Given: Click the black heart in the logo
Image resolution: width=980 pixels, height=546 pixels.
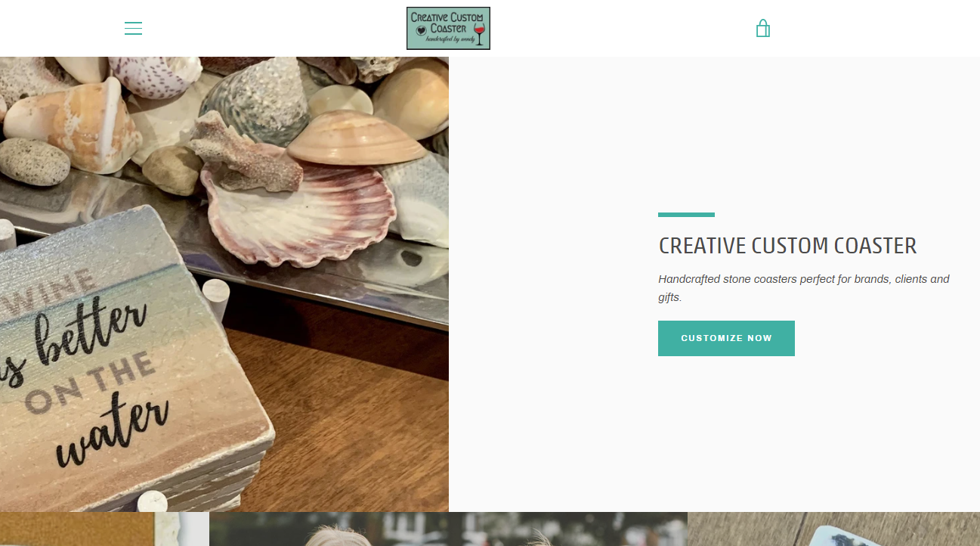Looking at the screenshot, I should click(420, 31).
